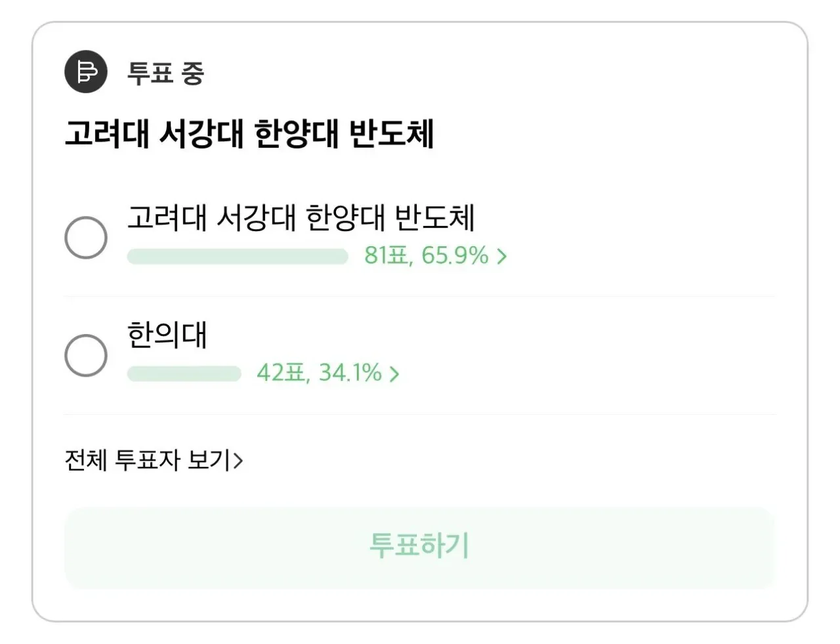Select the 고려대 서강대 한양대 반도체 radio button
The height and width of the screenshot is (644, 840).
pos(85,237)
